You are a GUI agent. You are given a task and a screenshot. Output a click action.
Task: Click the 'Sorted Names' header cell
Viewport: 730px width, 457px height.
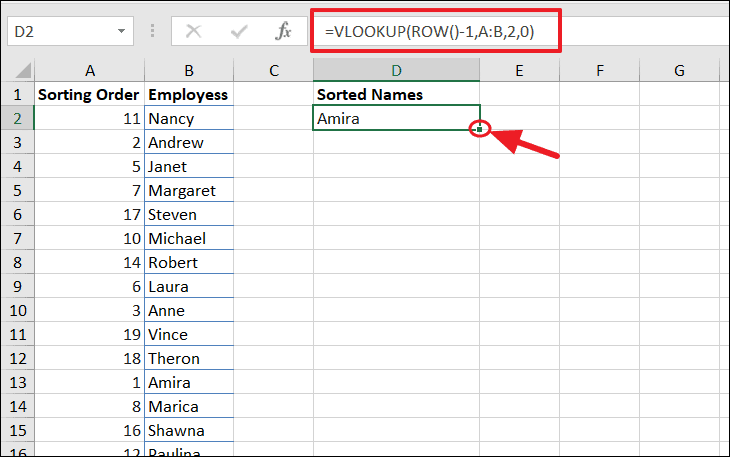(x=396, y=94)
